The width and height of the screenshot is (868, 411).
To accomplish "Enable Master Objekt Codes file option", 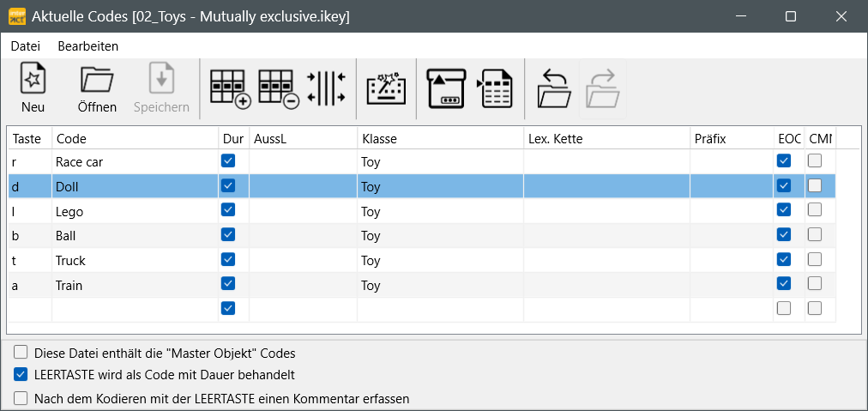I will (x=21, y=353).
